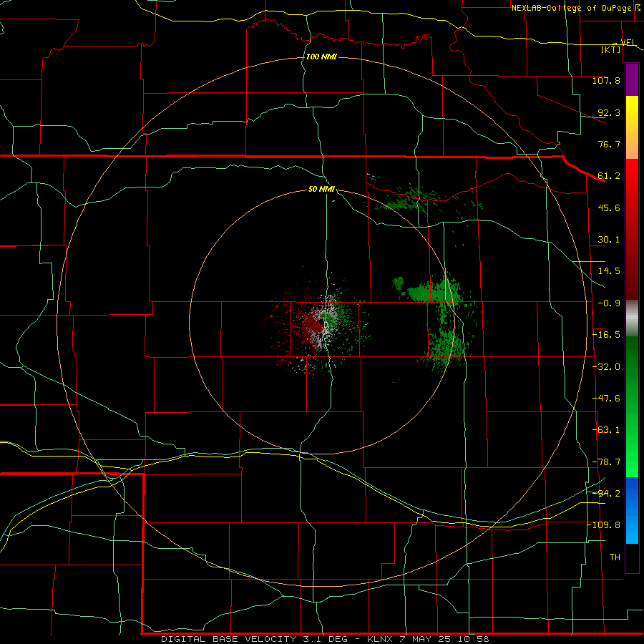Click the -78.7 velocity scale value
This screenshot has height=644, width=644.
[x=606, y=462]
